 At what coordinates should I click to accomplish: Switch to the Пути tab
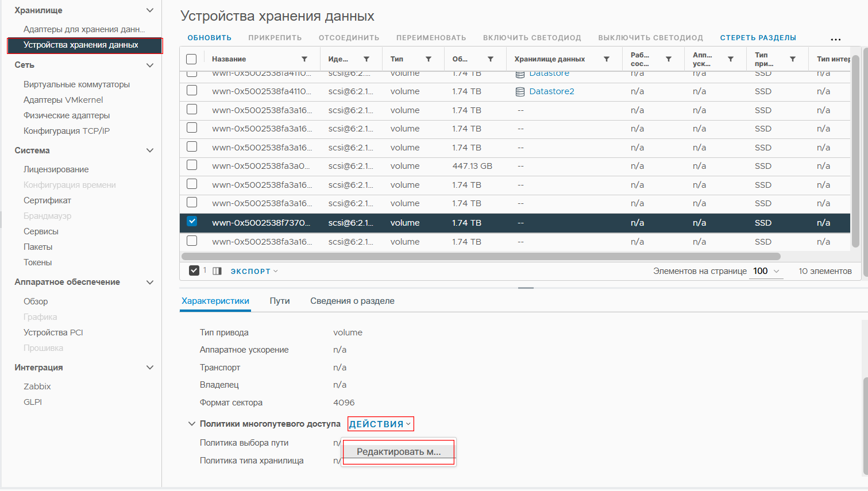(280, 301)
